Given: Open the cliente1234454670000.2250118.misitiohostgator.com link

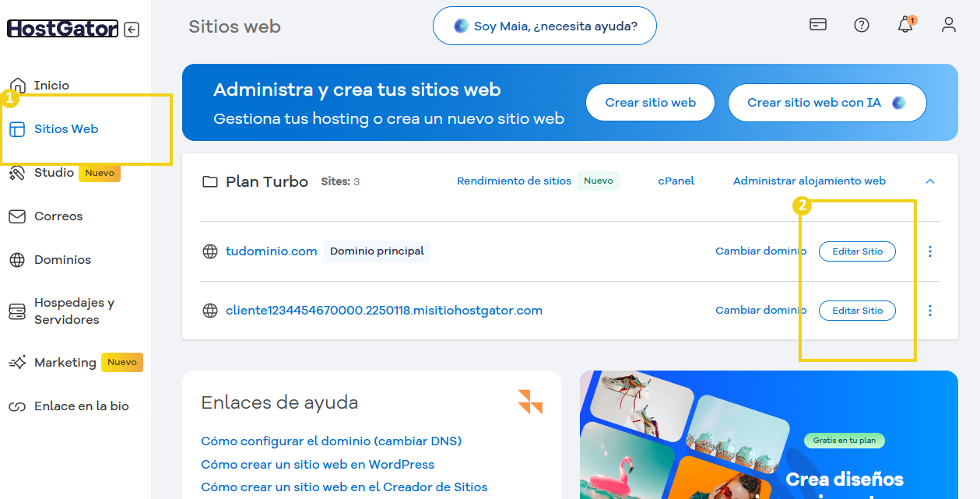Looking at the screenshot, I should point(384,311).
